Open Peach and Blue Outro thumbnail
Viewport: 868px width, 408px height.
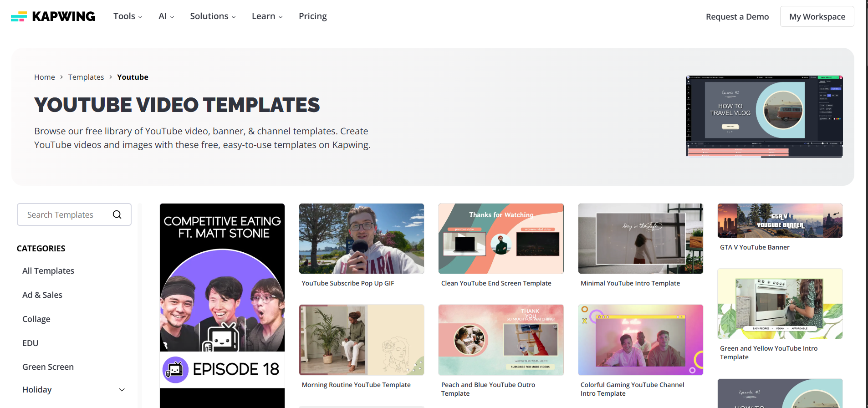pos(501,340)
